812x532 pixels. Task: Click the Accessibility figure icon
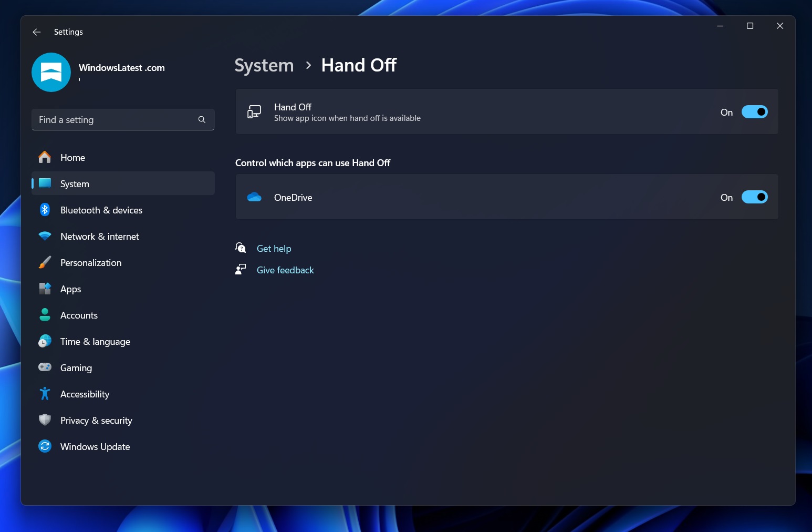45,394
